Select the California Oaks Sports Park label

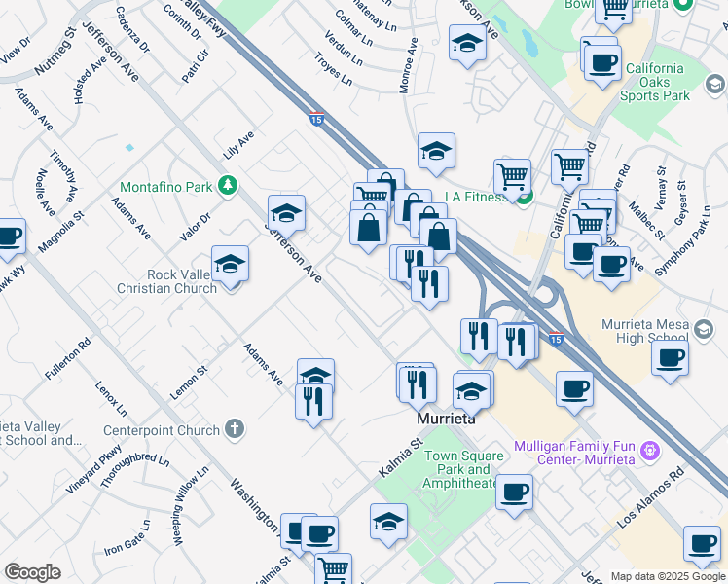point(655,82)
